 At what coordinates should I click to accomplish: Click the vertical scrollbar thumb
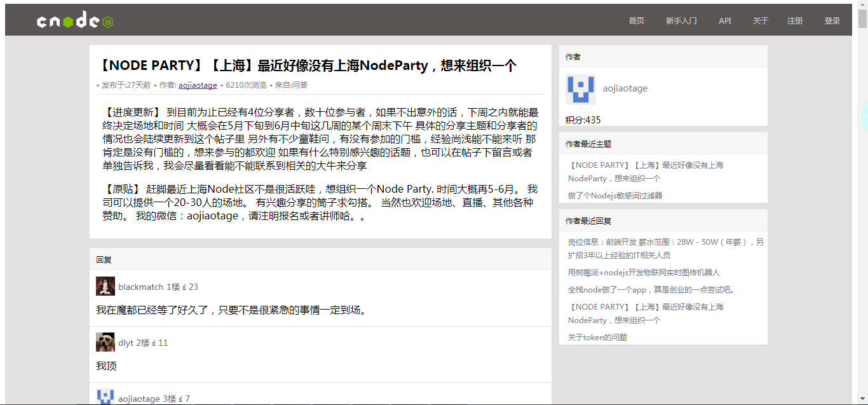(x=862, y=19)
